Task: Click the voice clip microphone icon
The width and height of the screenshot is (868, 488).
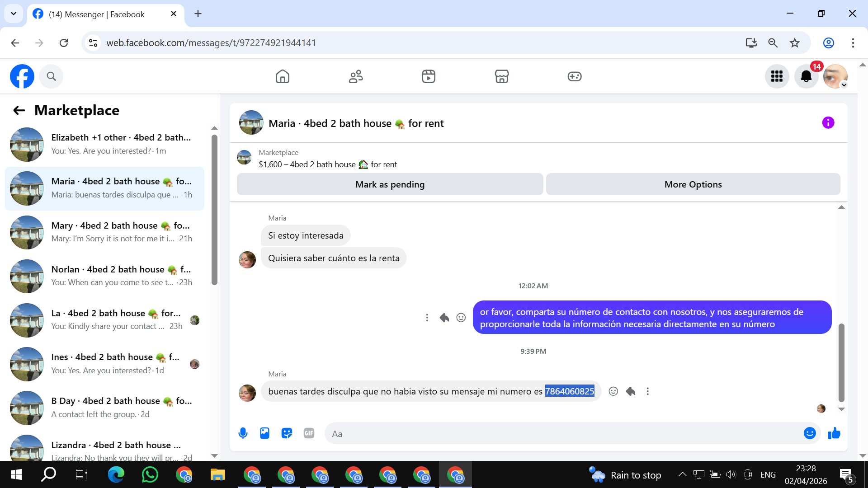Action: [x=243, y=433]
